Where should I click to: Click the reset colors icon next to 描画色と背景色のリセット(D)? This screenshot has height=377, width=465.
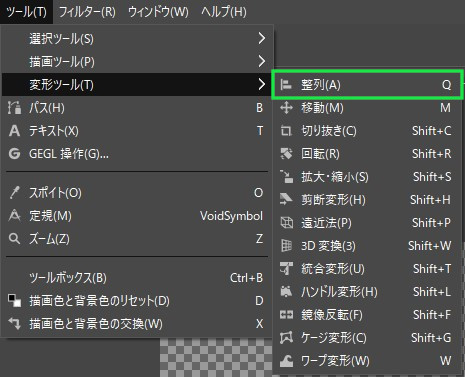point(14,301)
